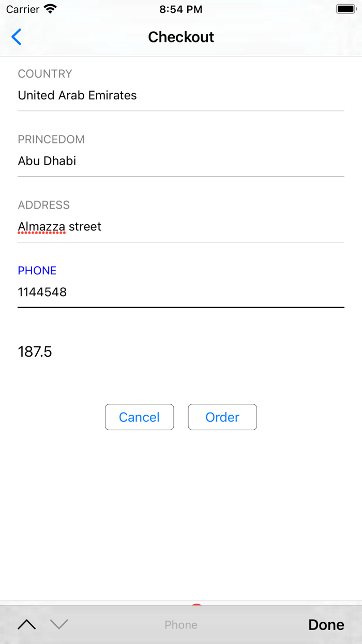Tap the 187.5 total price label
The image size is (362, 644).
coord(35,352)
